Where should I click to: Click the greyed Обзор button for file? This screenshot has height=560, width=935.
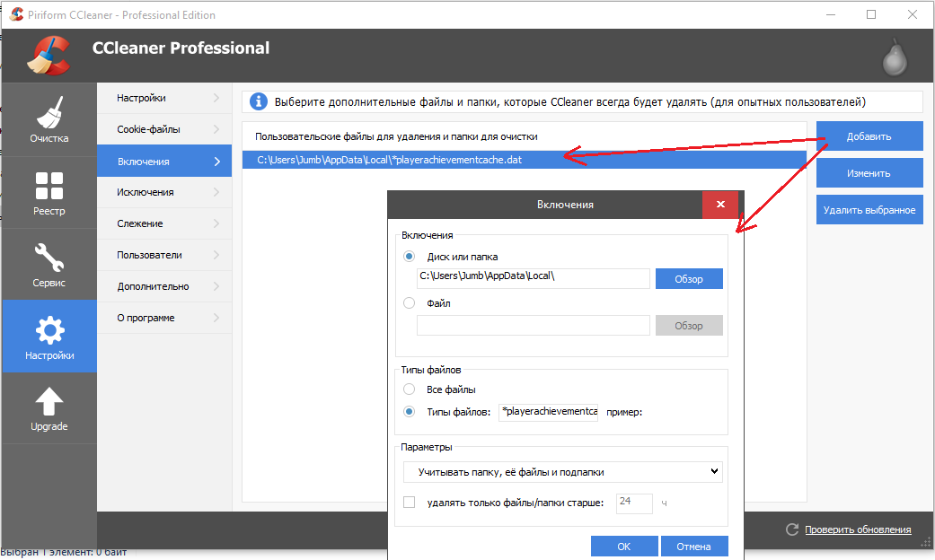click(x=689, y=325)
